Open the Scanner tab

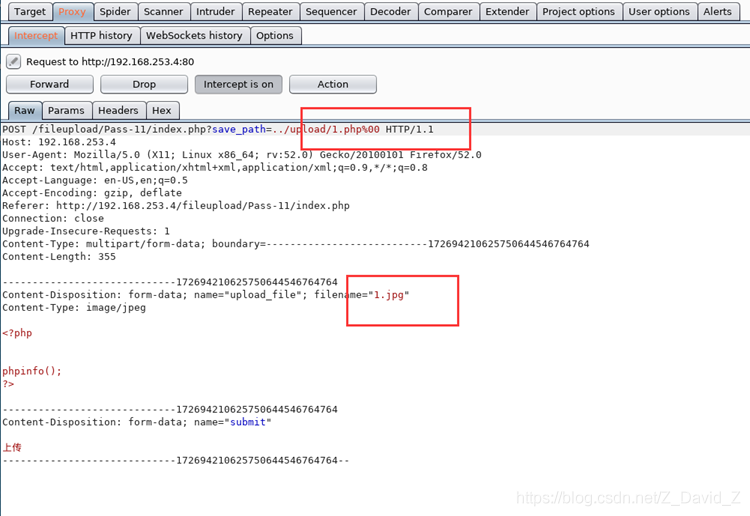point(163,11)
